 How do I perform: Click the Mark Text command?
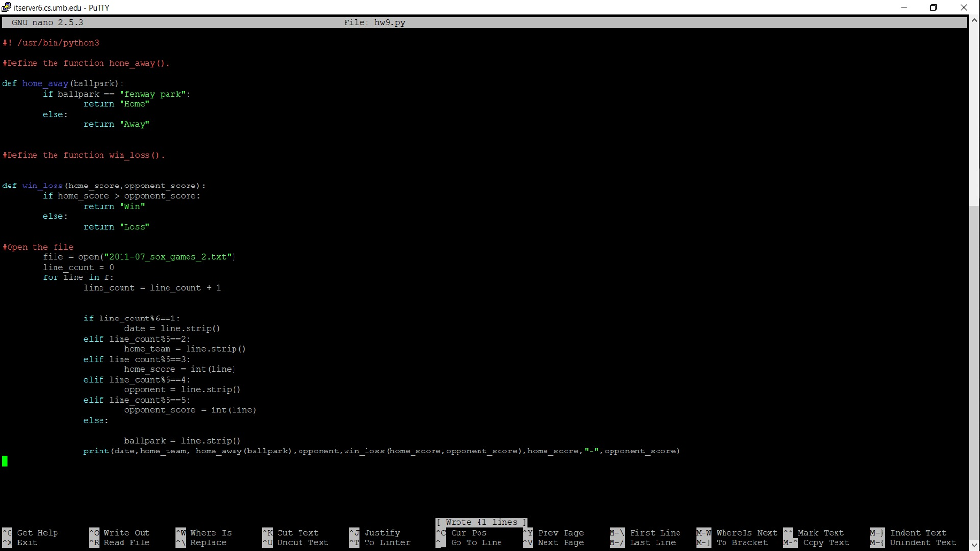(819, 533)
